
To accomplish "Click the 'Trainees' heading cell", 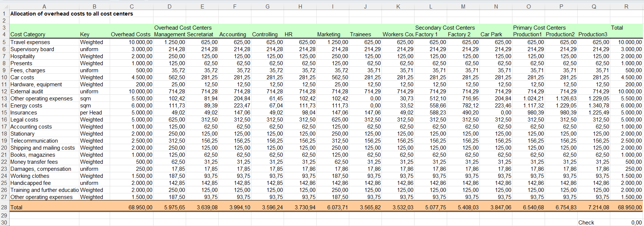I will pyautogui.click(x=360, y=34).
